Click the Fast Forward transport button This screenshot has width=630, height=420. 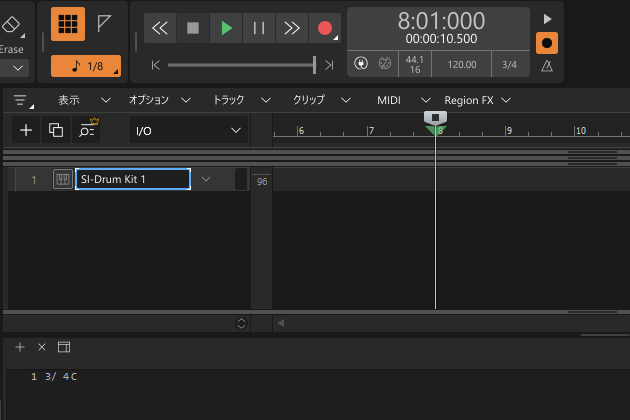point(291,28)
